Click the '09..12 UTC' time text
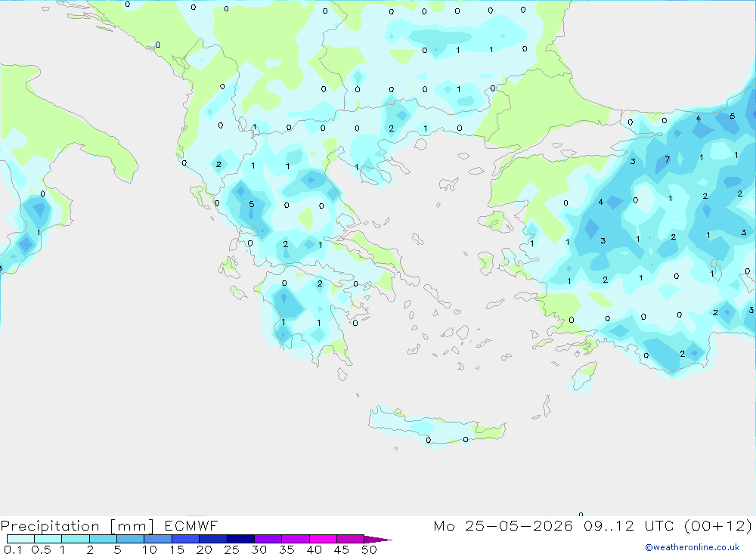The width and height of the screenshot is (756, 554). [629, 525]
